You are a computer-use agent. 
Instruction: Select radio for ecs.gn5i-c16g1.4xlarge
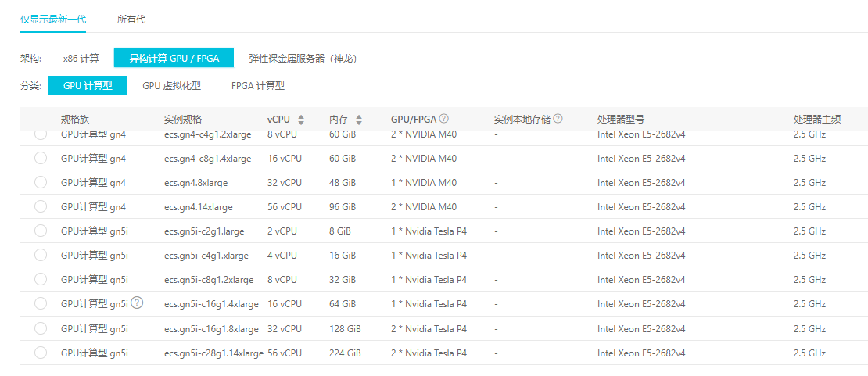pyautogui.click(x=41, y=303)
